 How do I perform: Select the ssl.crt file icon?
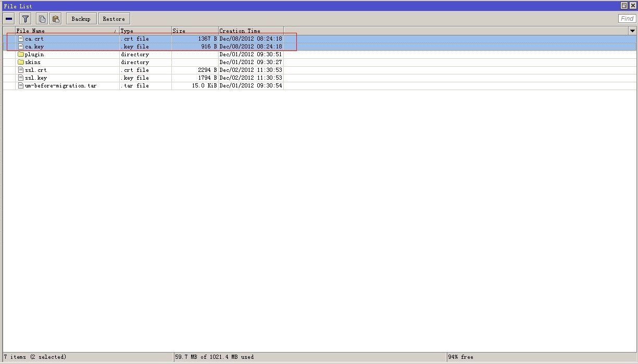point(21,70)
